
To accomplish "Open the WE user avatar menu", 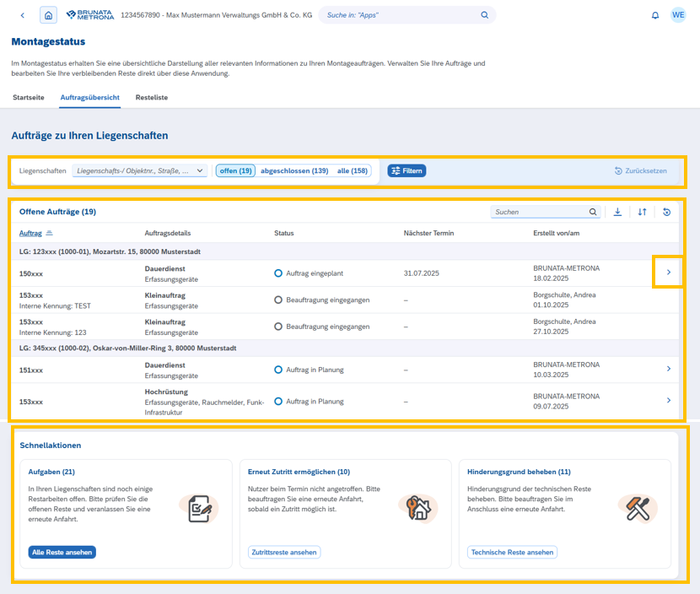I will tap(678, 15).
